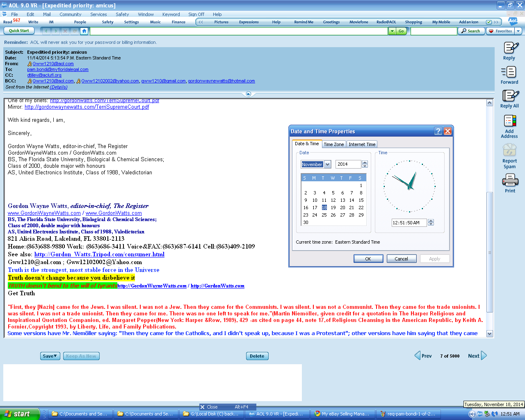The width and height of the screenshot is (525, 420).
Task: Click the AOL logo icon
Action: click(x=513, y=21)
